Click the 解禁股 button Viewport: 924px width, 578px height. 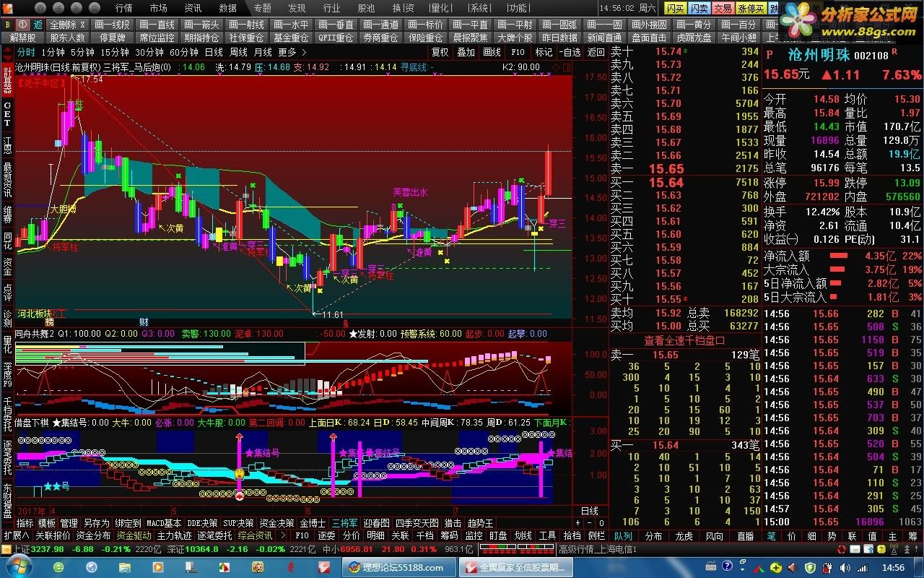pos(23,38)
